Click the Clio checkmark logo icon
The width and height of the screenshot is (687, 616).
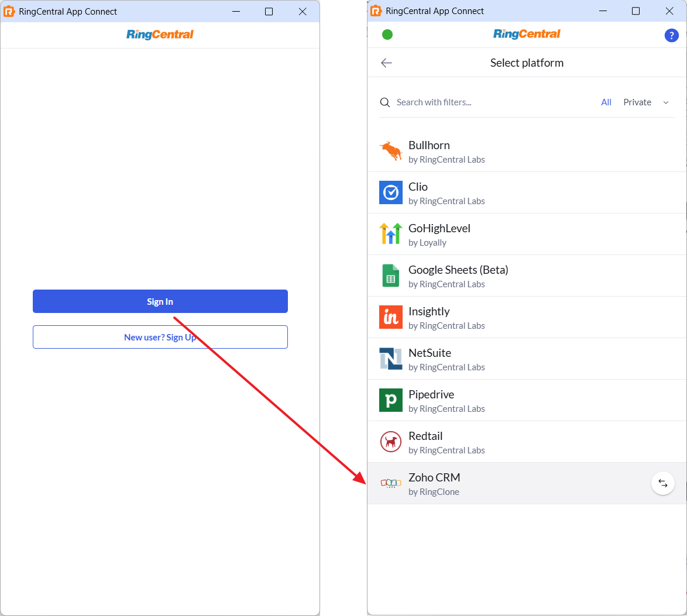390,193
